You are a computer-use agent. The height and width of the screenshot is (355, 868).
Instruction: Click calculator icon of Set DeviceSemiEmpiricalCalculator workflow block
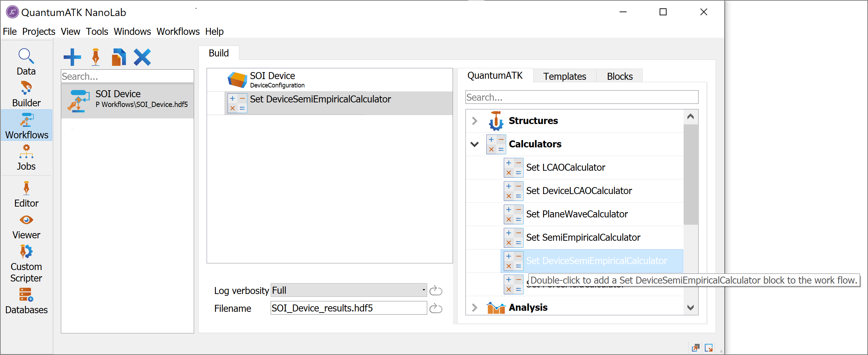click(237, 103)
